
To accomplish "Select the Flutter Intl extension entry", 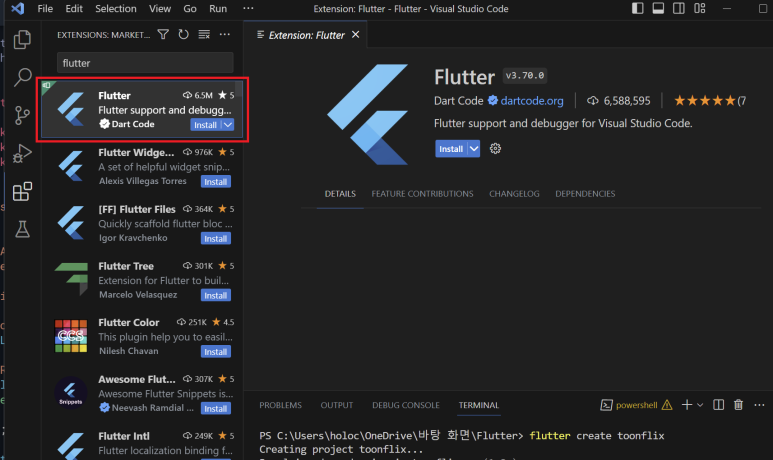I will [x=142, y=443].
